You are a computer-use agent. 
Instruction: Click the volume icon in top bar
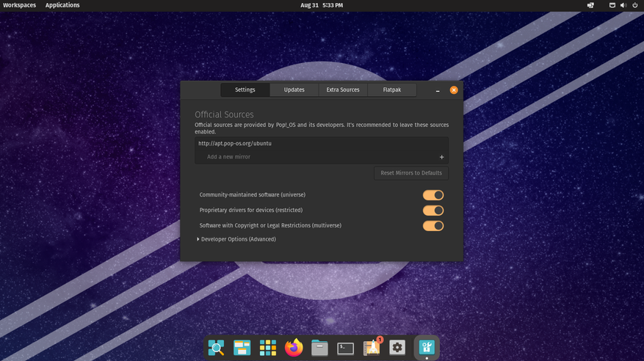click(x=623, y=5)
